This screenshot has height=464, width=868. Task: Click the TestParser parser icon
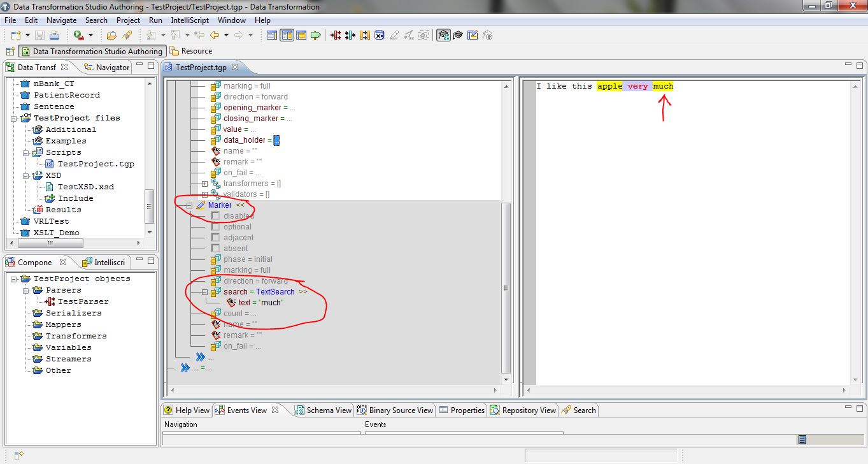(x=51, y=301)
